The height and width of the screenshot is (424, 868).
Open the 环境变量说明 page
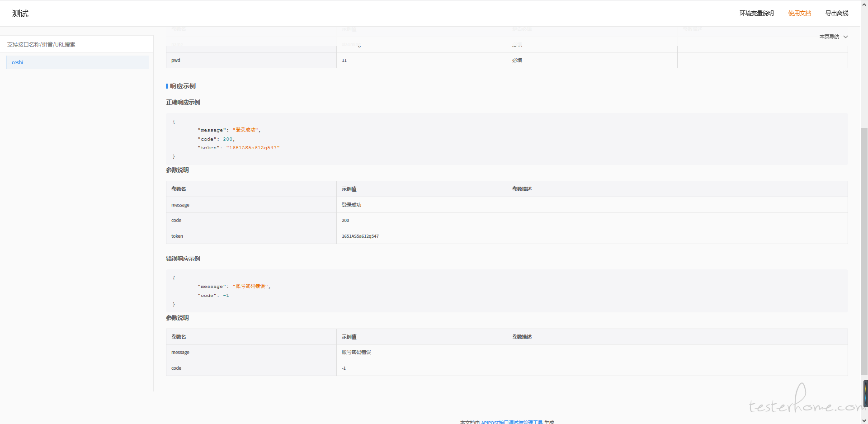[x=756, y=13]
